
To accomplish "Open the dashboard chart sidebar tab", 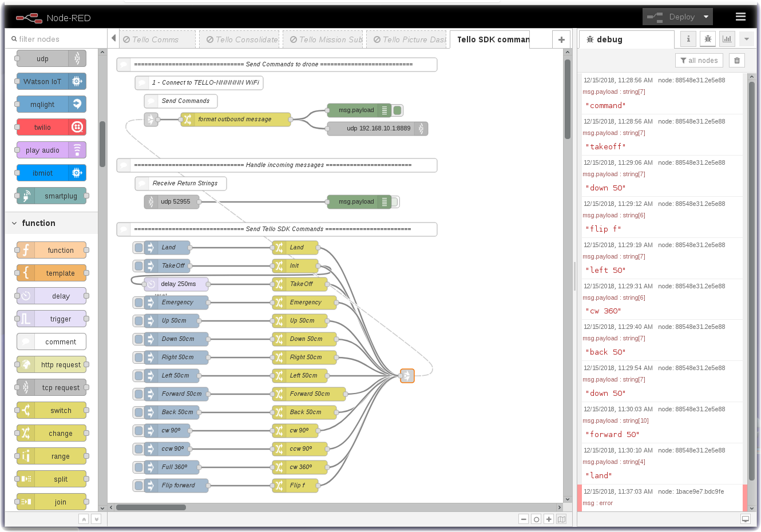I will pyautogui.click(x=727, y=39).
